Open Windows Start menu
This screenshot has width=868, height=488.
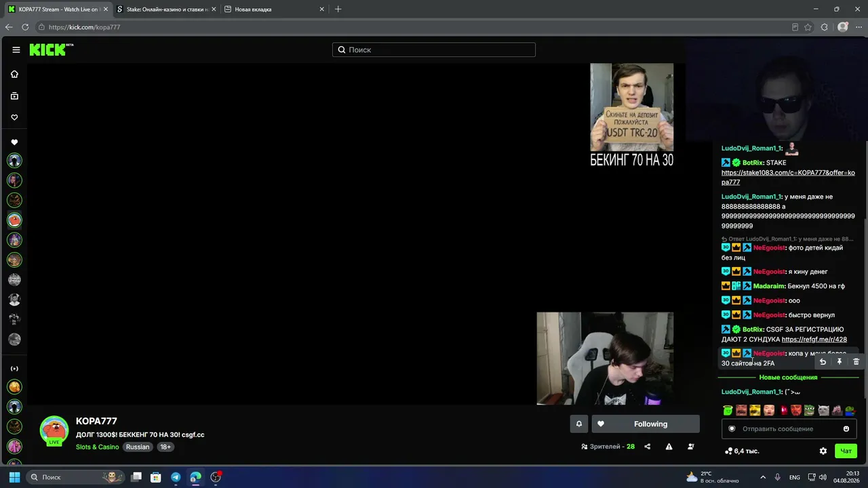[x=14, y=477]
